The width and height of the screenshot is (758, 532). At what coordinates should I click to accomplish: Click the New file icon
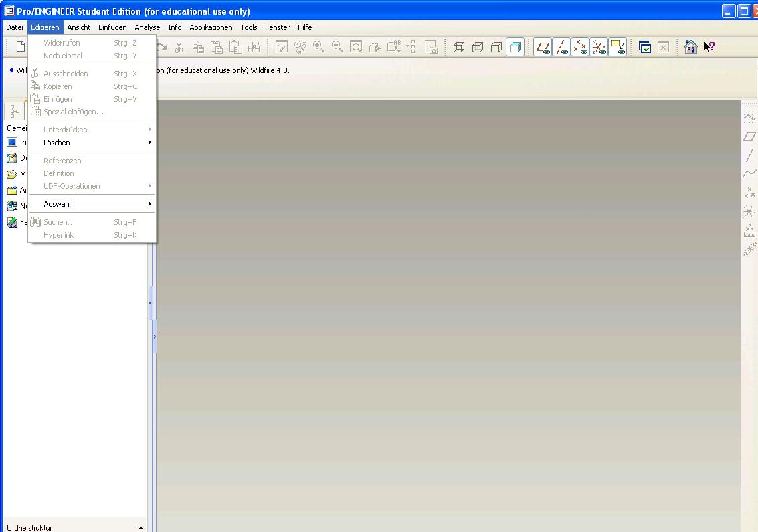pyautogui.click(x=21, y=47)
